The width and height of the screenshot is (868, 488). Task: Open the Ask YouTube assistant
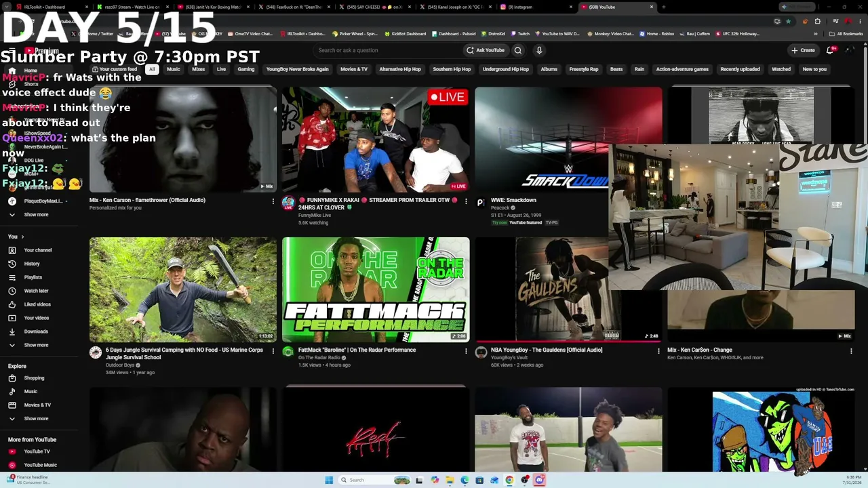point(486,50)
